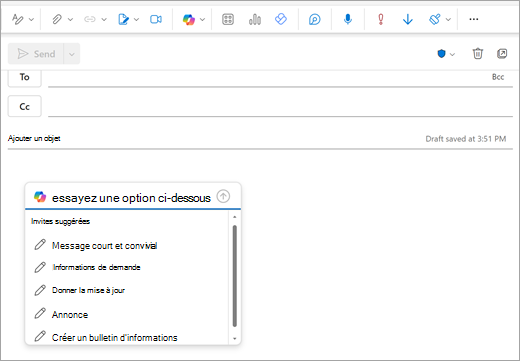This screenshot has width=520, height=361.
Task: Open the signature dropdown arrow
Action: click(x=137, y=20)
